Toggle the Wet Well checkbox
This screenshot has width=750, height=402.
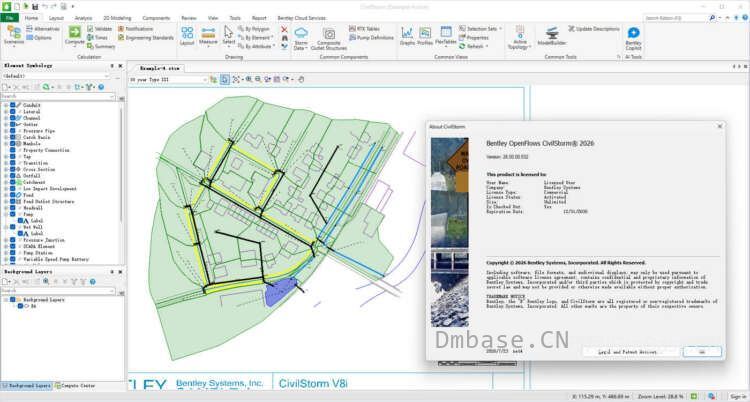pos(13,227)
